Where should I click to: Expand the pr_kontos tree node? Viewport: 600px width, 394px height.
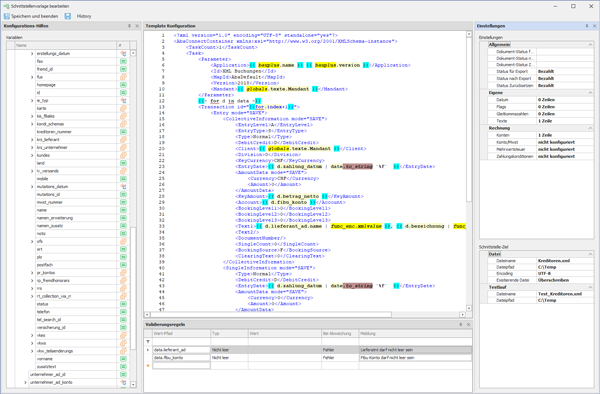32,273
